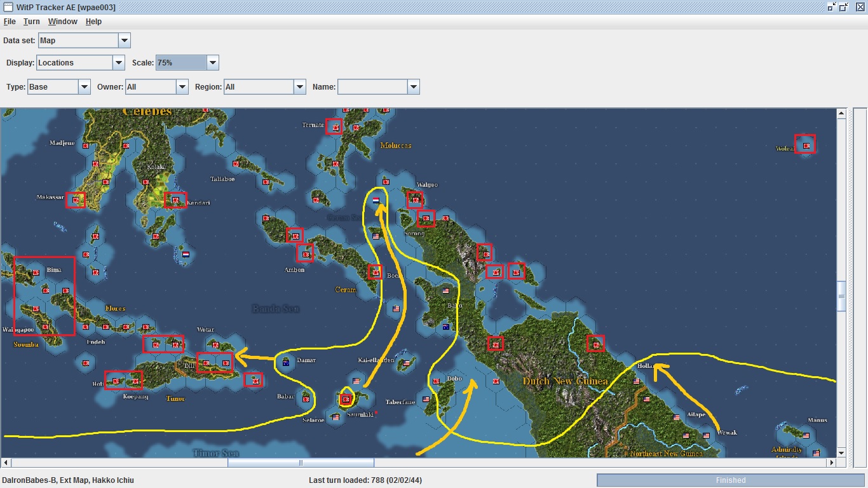Click the US flag base at Taberfane
The image size is (868, 488).
tap(426, 399)
